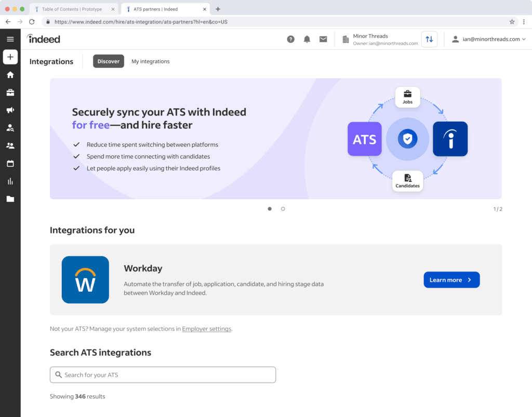532x417 pixels.
Task: Open the hamburger menu in the sidebar
Action: pyautogui.click(x=10, y=39)
